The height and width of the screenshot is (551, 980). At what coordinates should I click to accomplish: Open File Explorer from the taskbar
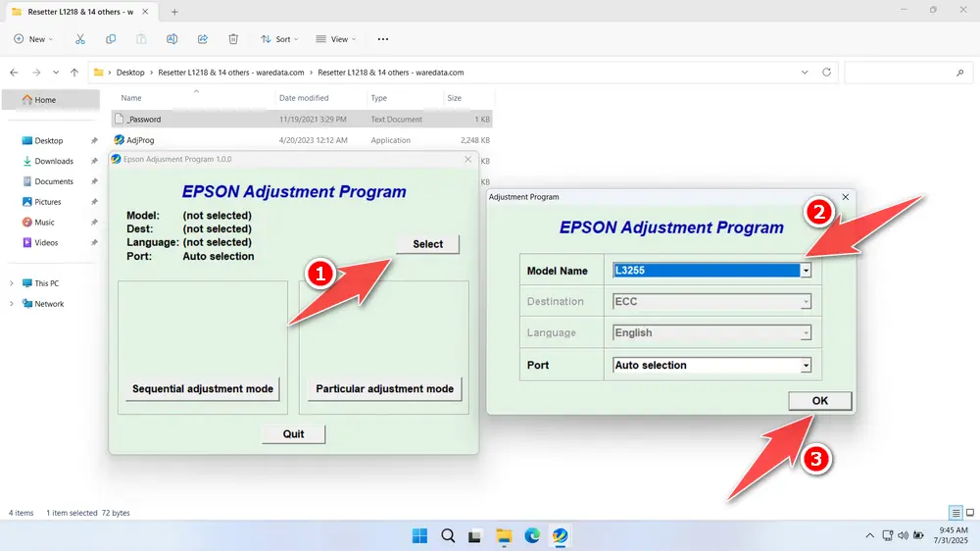tap(504, 536)
